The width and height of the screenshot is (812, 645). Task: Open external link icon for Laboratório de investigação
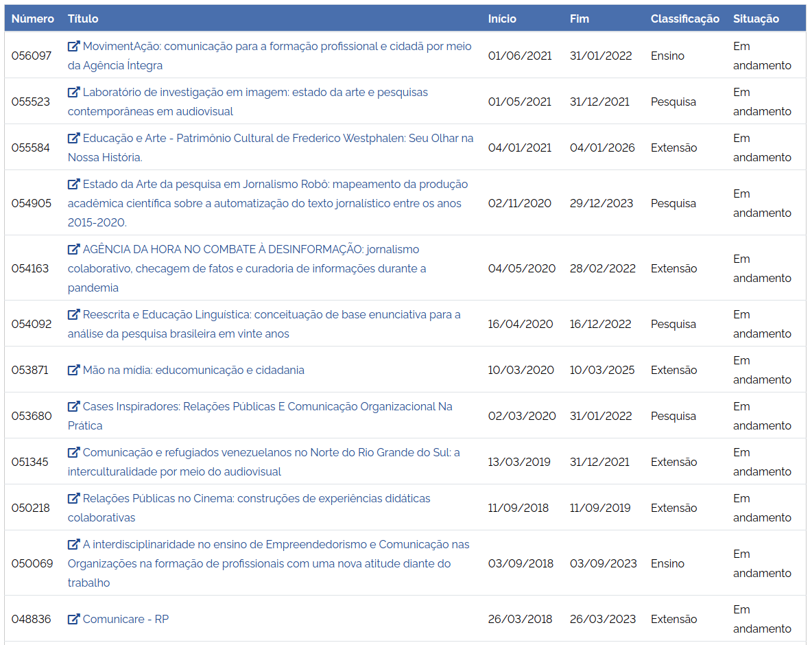(74, 93)
